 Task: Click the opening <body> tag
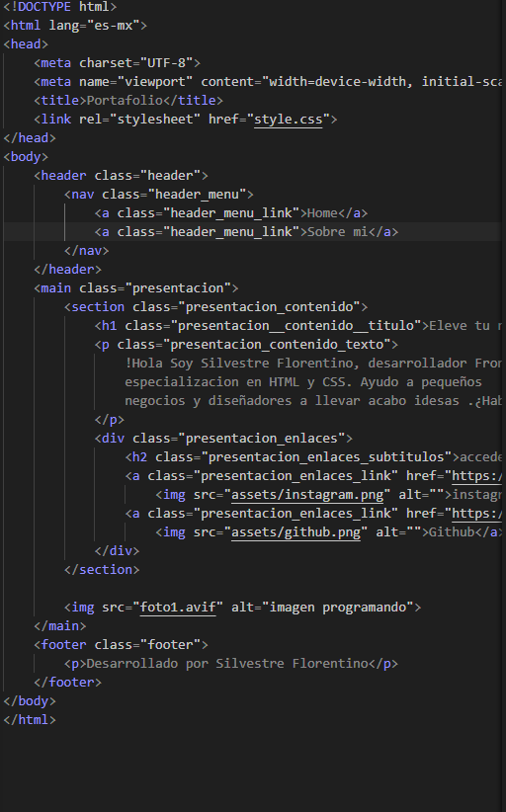coord(26,157)
